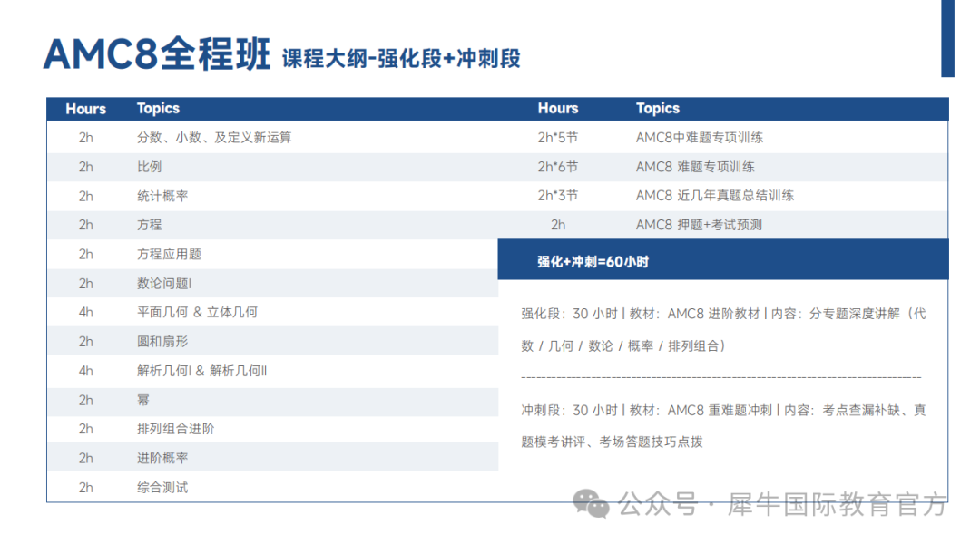Click the '强化+冲刺=60小时' banner text
This screenshot has width=980, height=544.
point(593,262)
